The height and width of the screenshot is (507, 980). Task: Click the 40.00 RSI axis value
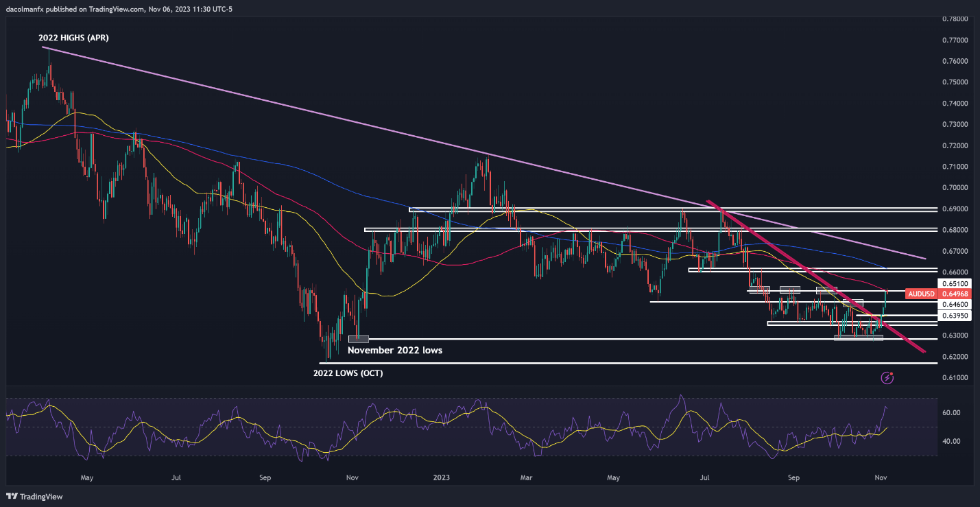click(951, 441)
